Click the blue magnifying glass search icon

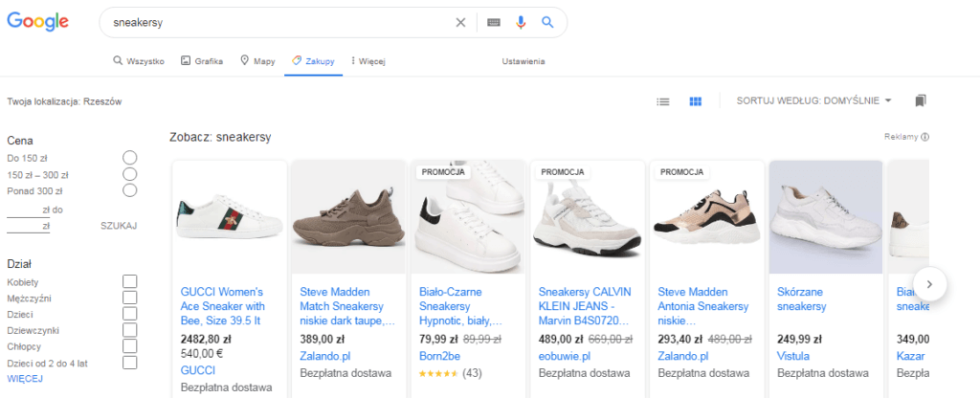(x=548, y=22)
